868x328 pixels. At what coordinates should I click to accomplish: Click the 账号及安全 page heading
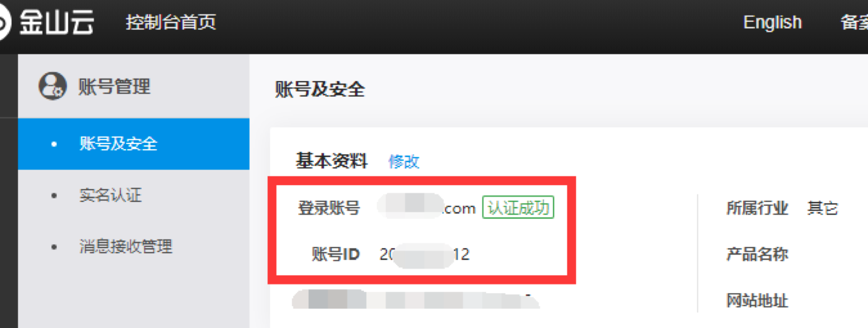(x=319, y=90)
